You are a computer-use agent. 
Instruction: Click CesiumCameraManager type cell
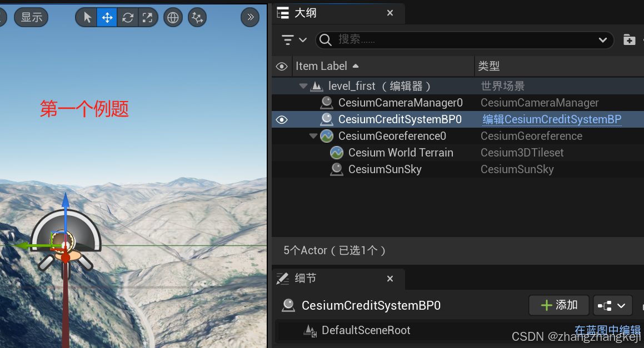pos(540,103)
